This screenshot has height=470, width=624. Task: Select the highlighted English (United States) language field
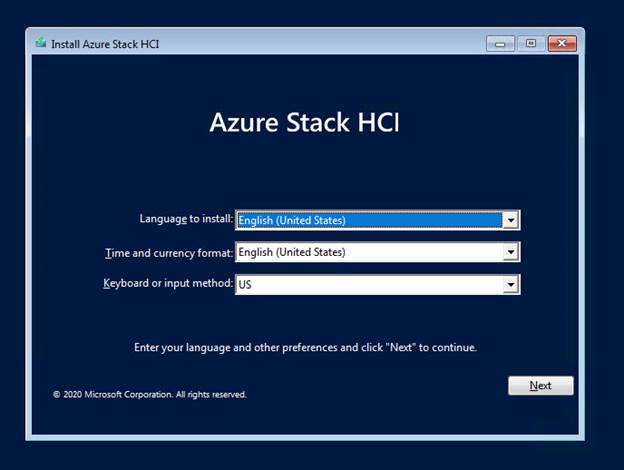click(x=369, y=220)
